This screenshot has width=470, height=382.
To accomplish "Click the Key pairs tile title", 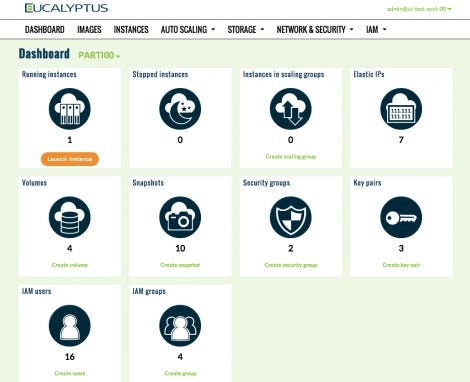I will (x=367, y=183).
